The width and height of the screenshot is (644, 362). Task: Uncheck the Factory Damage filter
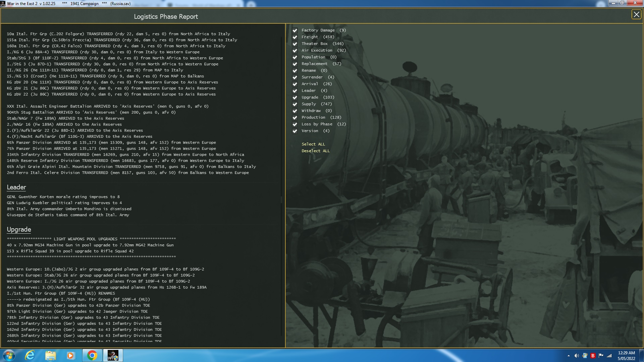click(295, 31)
